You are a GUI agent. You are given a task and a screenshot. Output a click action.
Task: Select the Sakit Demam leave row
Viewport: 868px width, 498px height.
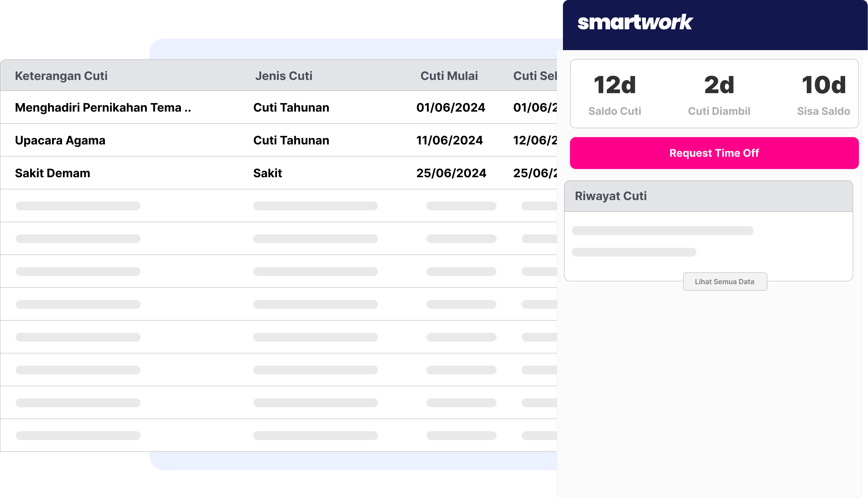(52, 173)
